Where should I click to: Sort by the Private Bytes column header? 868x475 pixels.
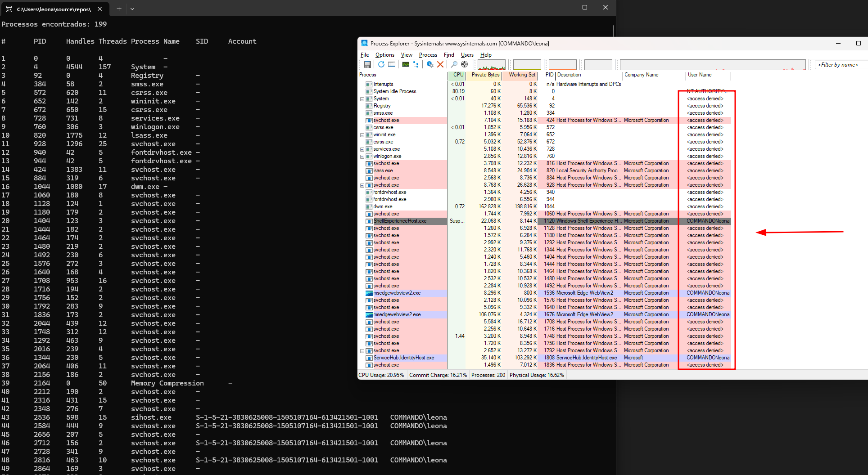(x=485, y=75)
